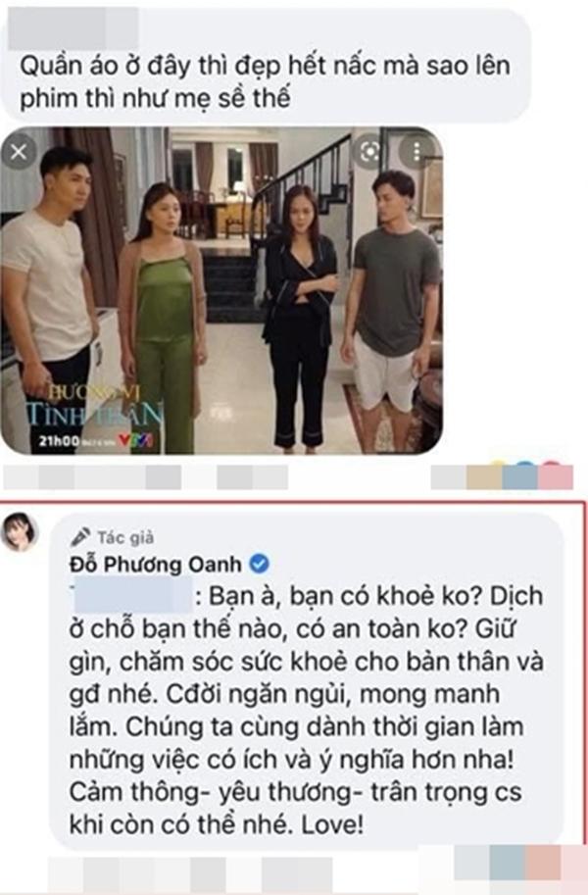Open the three-dot options menu on the photo

(x=416, y=152)
